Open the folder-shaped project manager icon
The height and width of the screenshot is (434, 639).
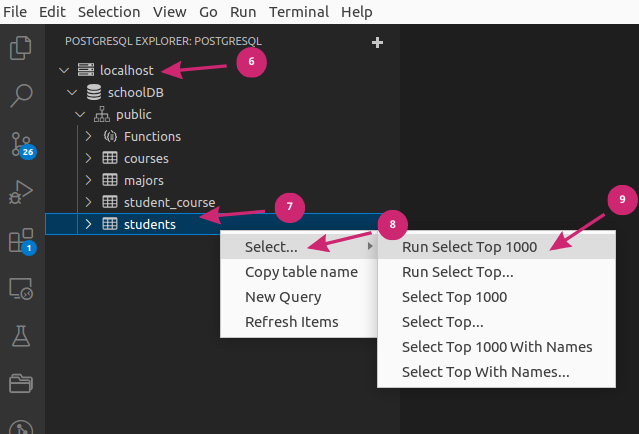[21, 383]
